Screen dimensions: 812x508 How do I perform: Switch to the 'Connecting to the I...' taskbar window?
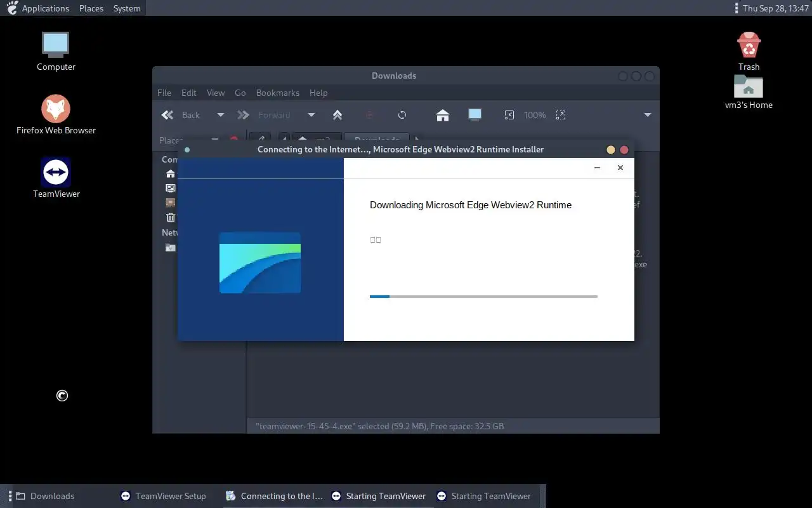coord(275,496)
